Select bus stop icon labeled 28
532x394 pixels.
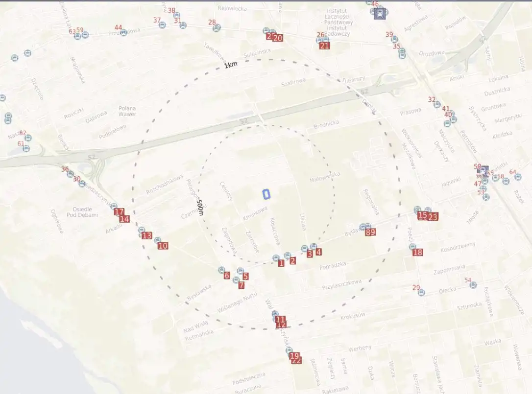click(217, 28)
